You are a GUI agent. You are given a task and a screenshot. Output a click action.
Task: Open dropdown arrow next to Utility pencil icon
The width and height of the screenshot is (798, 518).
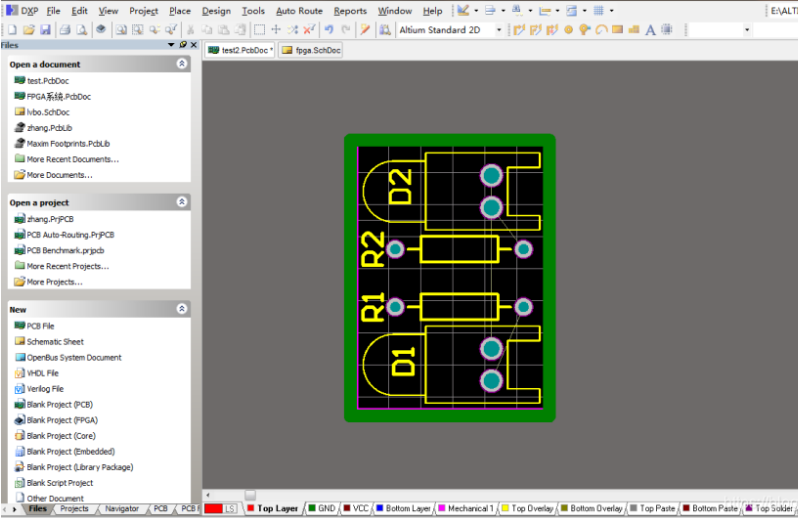[x=476, y=10]
